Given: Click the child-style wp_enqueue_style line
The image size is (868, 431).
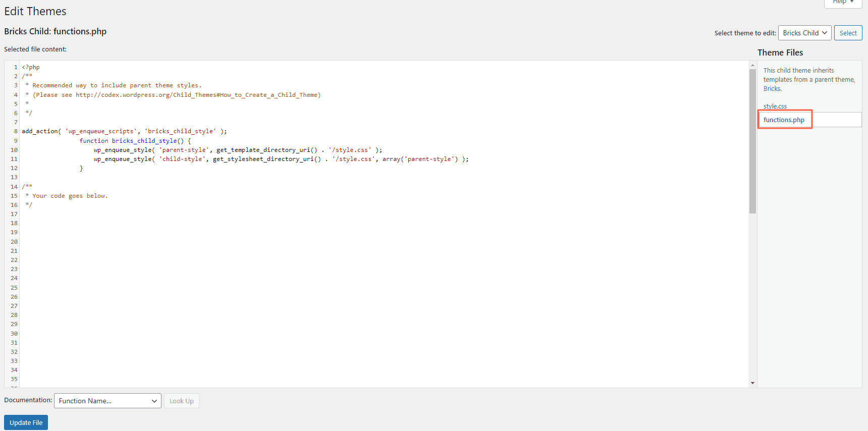Looking at the screenshot, I should (x=281, y=159).
